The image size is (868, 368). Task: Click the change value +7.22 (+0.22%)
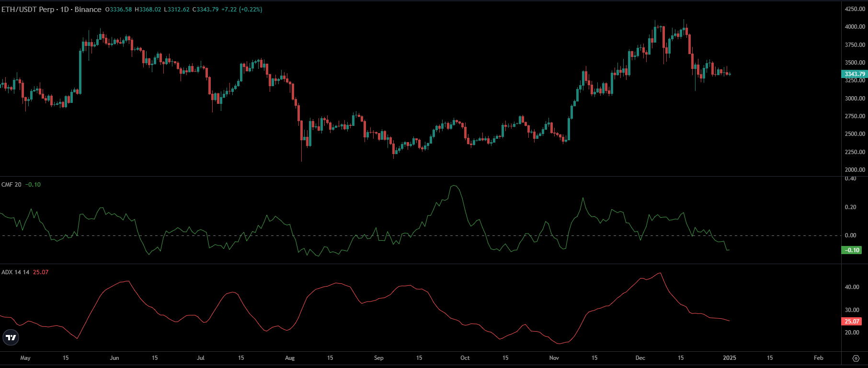click(242, 10)
